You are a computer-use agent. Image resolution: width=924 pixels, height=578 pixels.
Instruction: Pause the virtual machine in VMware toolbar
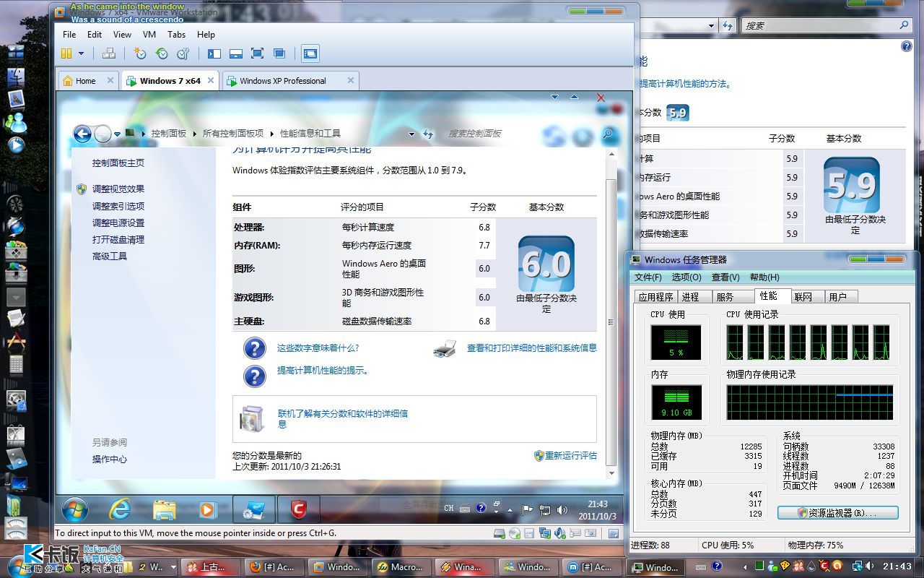pos(66,53)
